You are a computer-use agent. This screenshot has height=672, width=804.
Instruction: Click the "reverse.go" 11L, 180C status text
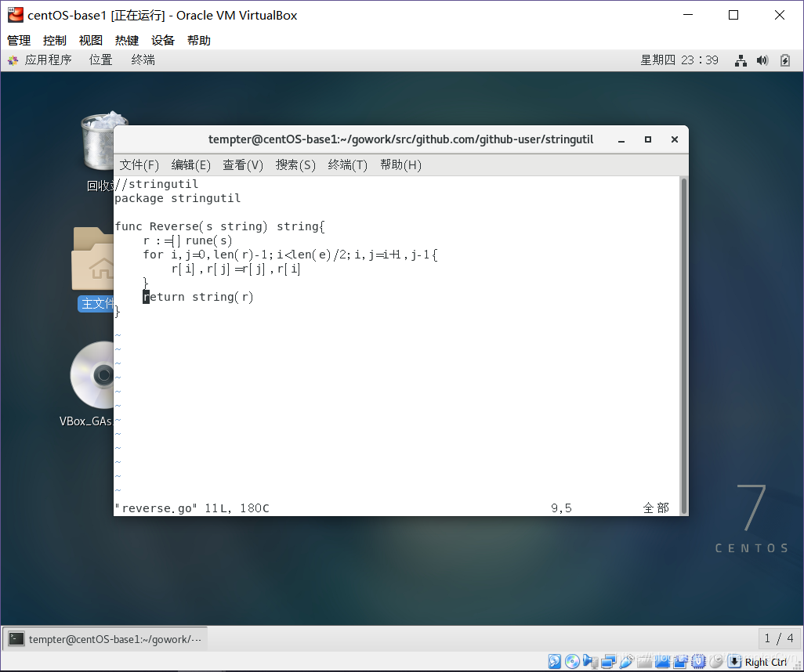[192, 508]
